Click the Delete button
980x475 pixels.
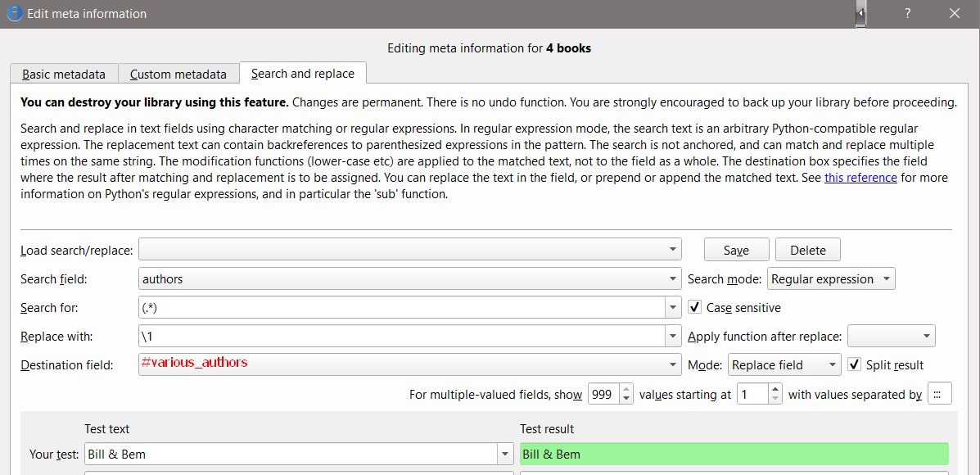click(808, 250)
